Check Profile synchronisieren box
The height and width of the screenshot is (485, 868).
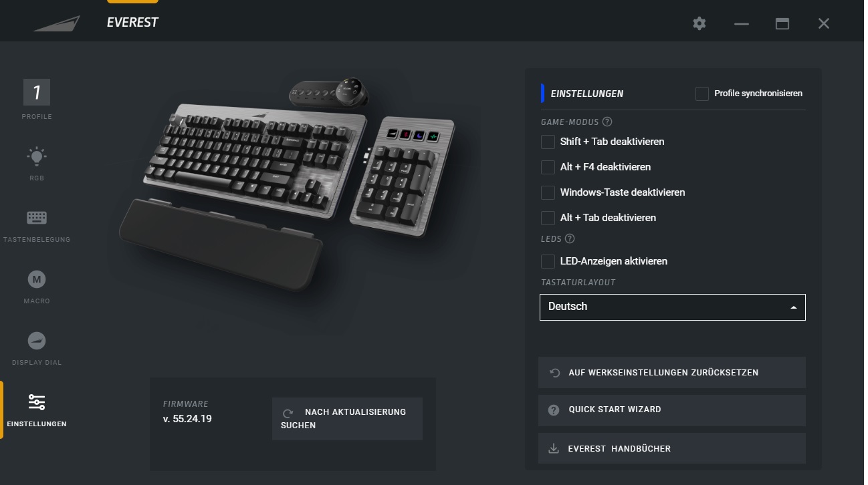click(x=701, y=94)
